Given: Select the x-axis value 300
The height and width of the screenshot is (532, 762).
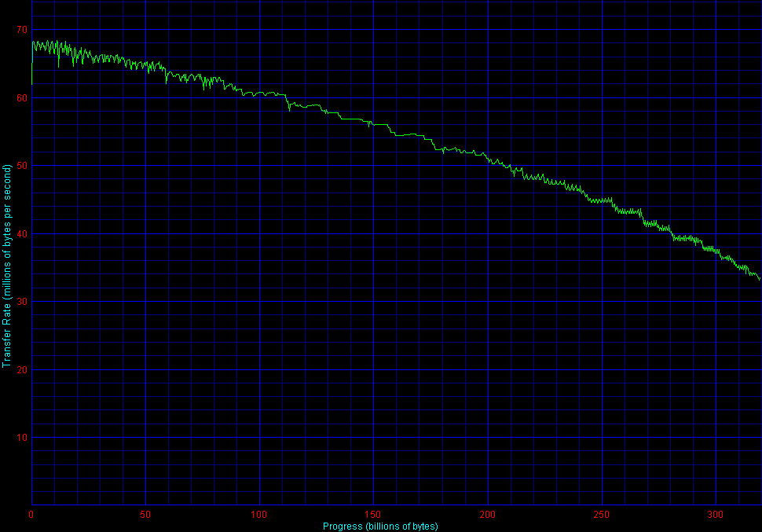Looking at the screenshot, I should (716, 515).
